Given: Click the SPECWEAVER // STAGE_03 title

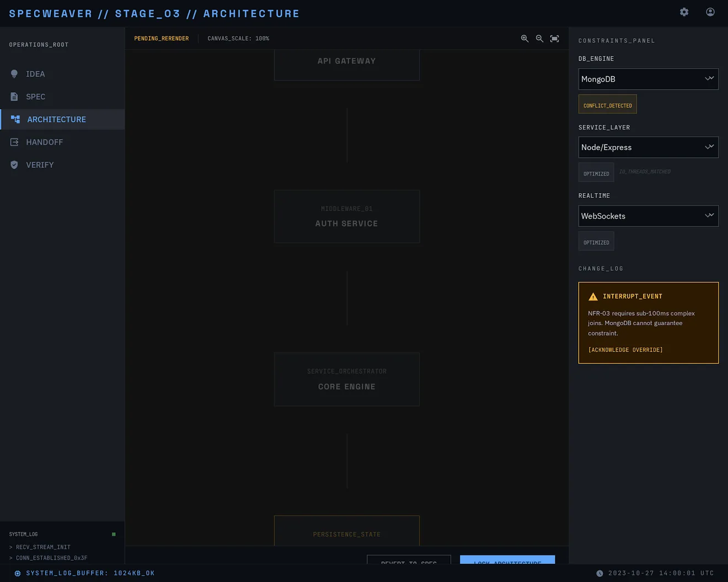Looking at the screenshot, I should point(154,13).
